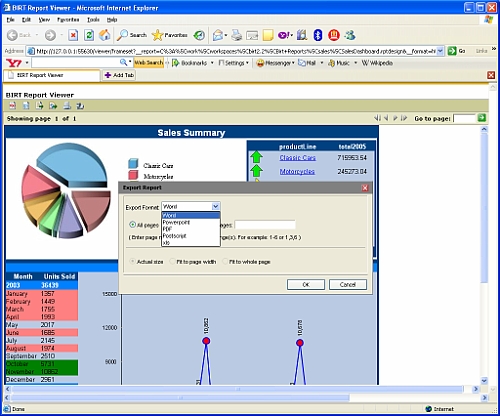Click the BIRT print report toolbar icon
Image resolution: width=500 pixels, height=416 pixels.
coord(67,106)
